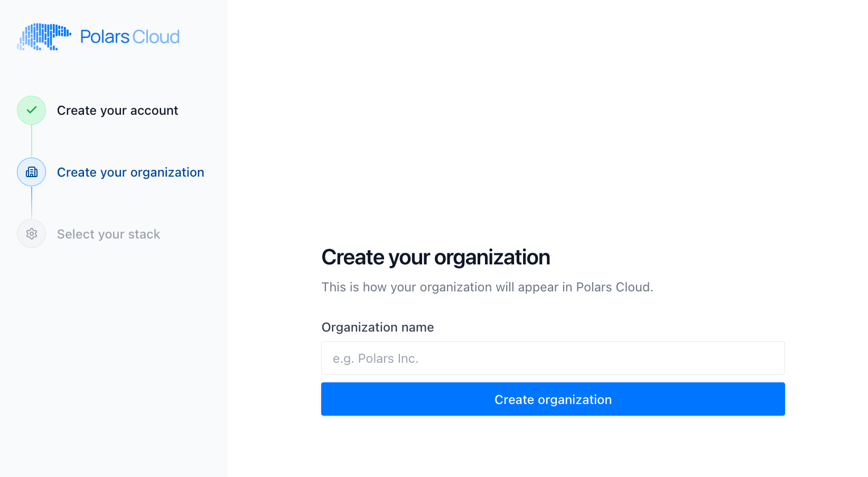Screen dimensions: 868x477
Task: Click the Create organization button
Action: (553, 399)
